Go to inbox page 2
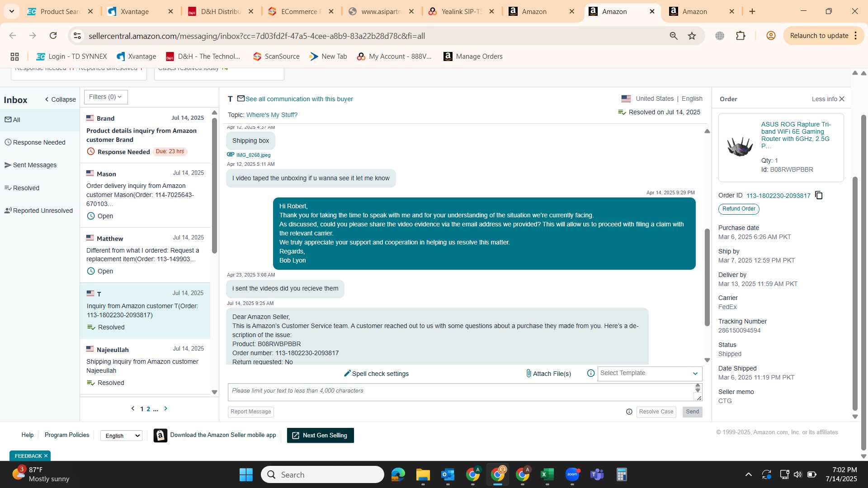The image size is (868, 488). coord(148,409)
